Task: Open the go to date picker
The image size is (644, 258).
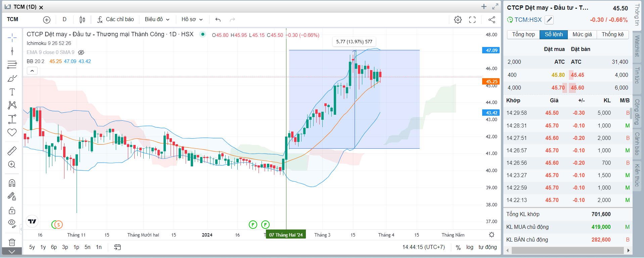Action: coord(117,247)
